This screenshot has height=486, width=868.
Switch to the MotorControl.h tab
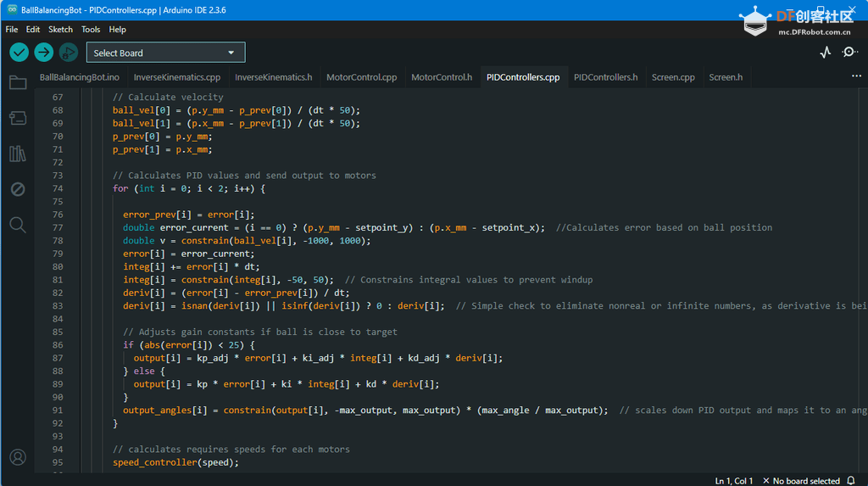click(442, 77)
